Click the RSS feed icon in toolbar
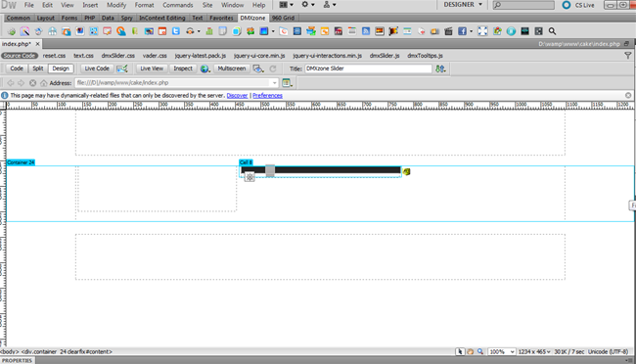Screen dimensions: 636x364 366,31
